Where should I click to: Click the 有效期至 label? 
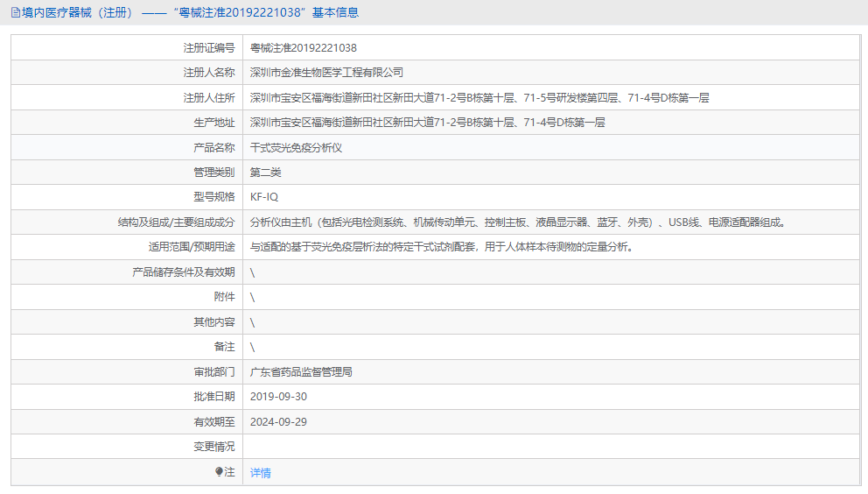pos(214,422)
